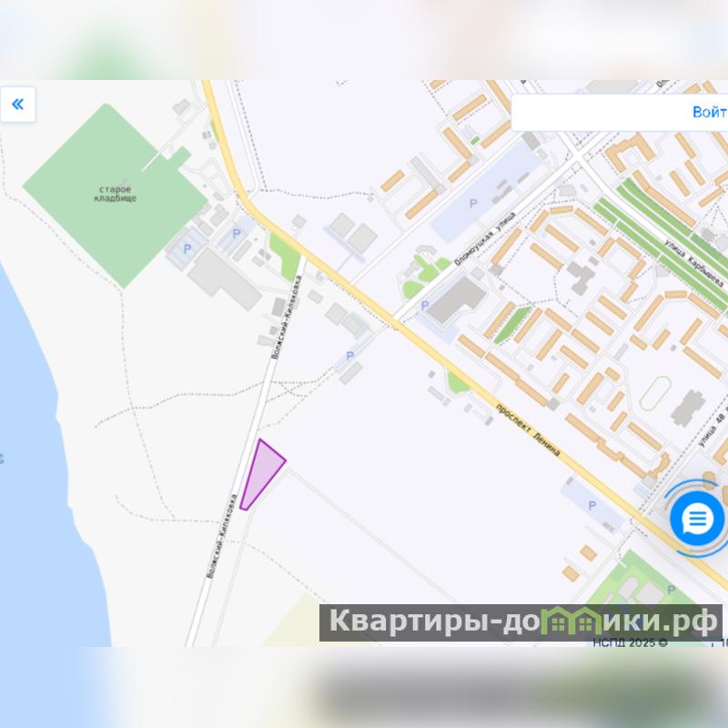Collapse the sidebar with the double-chevron button
This screenshot has height=728, width=728.
pos(17,104)
